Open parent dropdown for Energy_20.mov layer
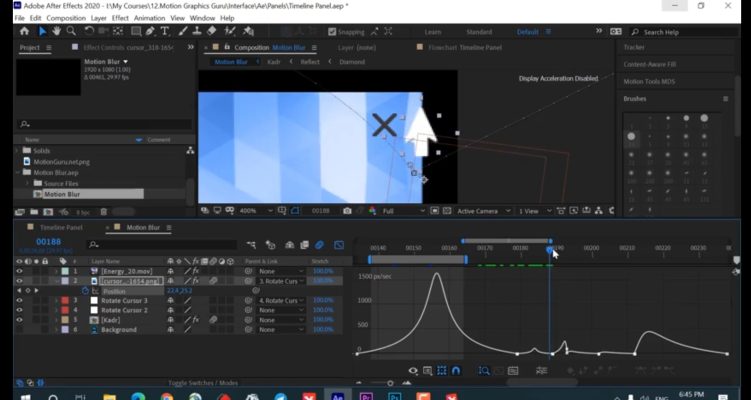 (x=281, y=271)
